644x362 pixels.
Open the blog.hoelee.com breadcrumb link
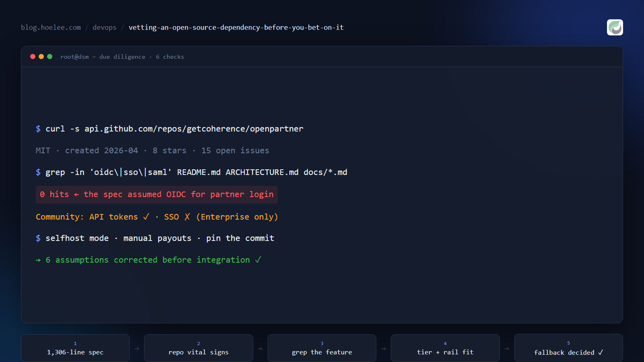[x=51, y=27]
